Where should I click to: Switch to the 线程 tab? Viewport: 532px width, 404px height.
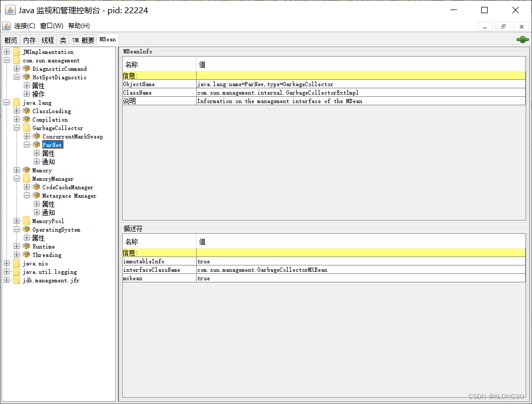tap(48, 40)
